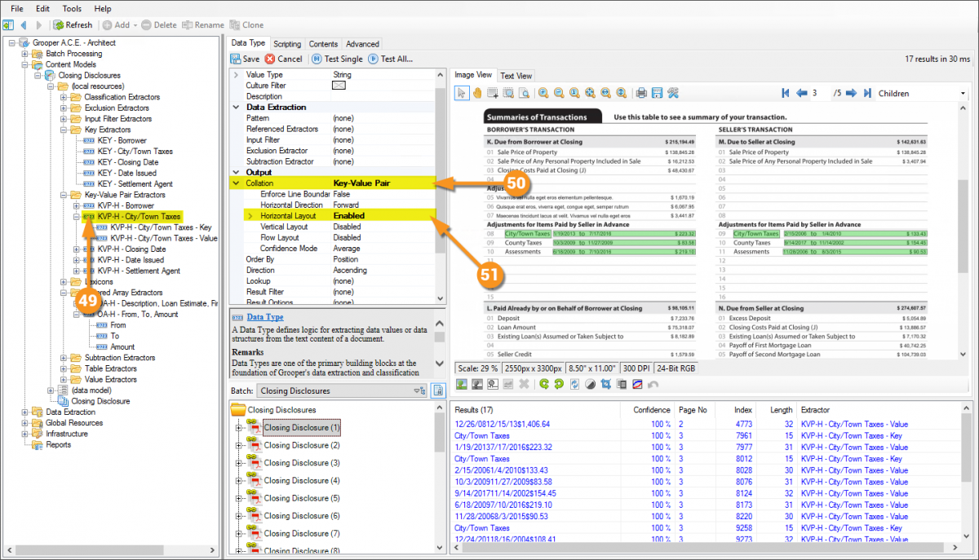The width and height of the screenshot is (979, 560).
Task: Jump to first page in viewer
Action: [x=786, y=93]
